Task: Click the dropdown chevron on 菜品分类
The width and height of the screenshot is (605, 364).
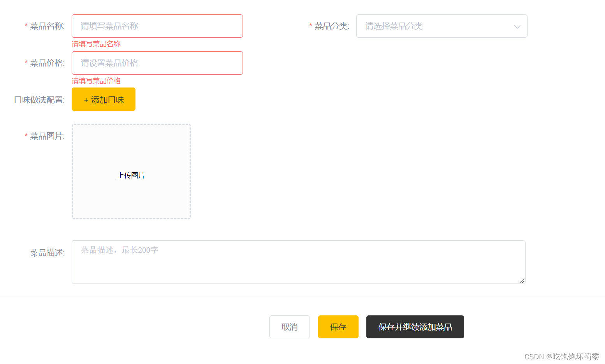Action: (x=517, y=26)
